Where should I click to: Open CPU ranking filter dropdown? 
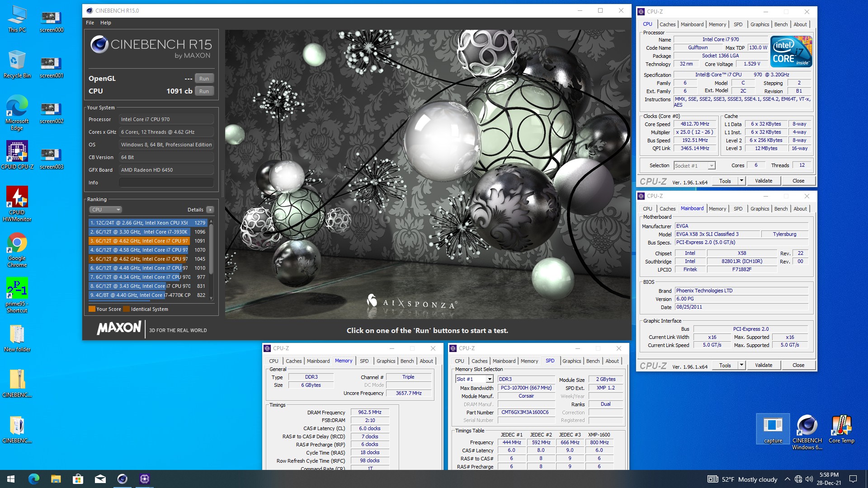(x=106, y=210)
